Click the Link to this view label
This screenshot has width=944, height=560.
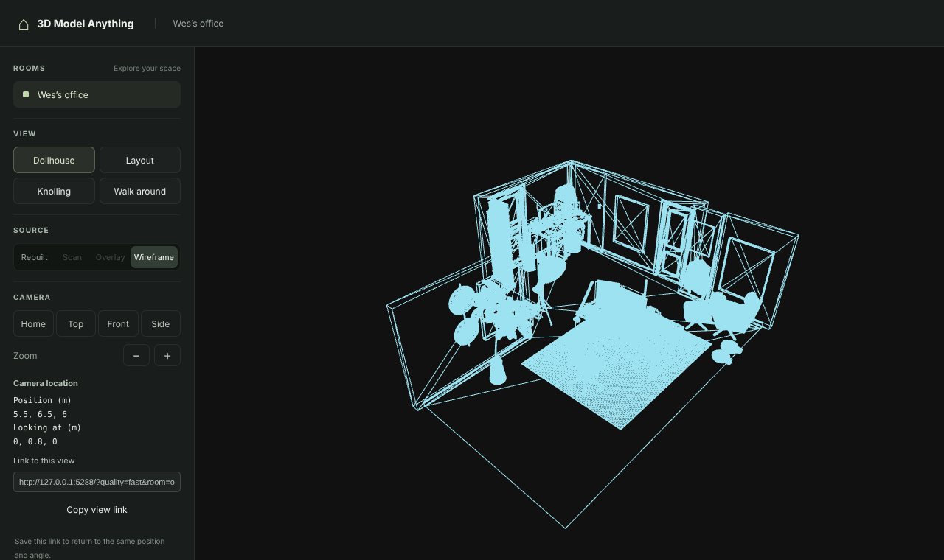[x=44, y=461]
